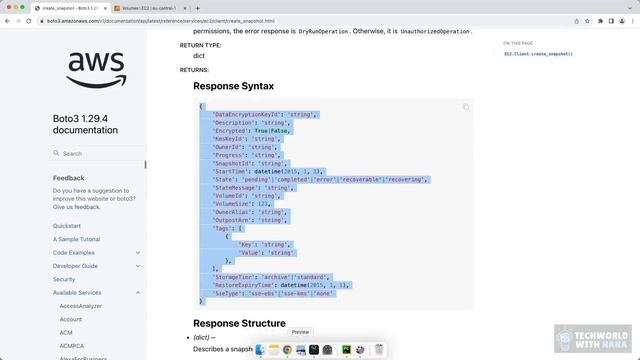The image size is (640, 360).
Task: View site info via the padlock icon
Action: (42, 21)
